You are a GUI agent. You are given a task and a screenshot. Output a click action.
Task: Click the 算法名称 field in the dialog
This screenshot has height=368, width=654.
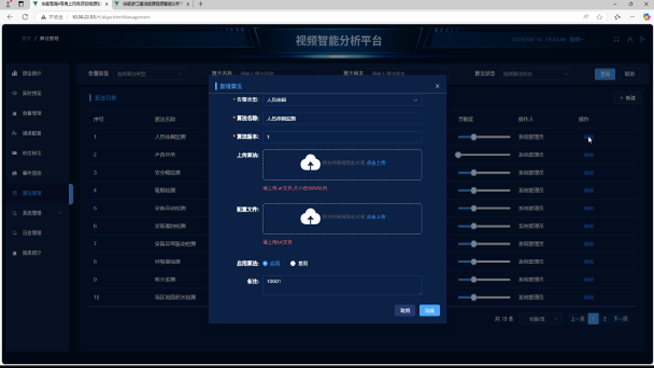342,118
